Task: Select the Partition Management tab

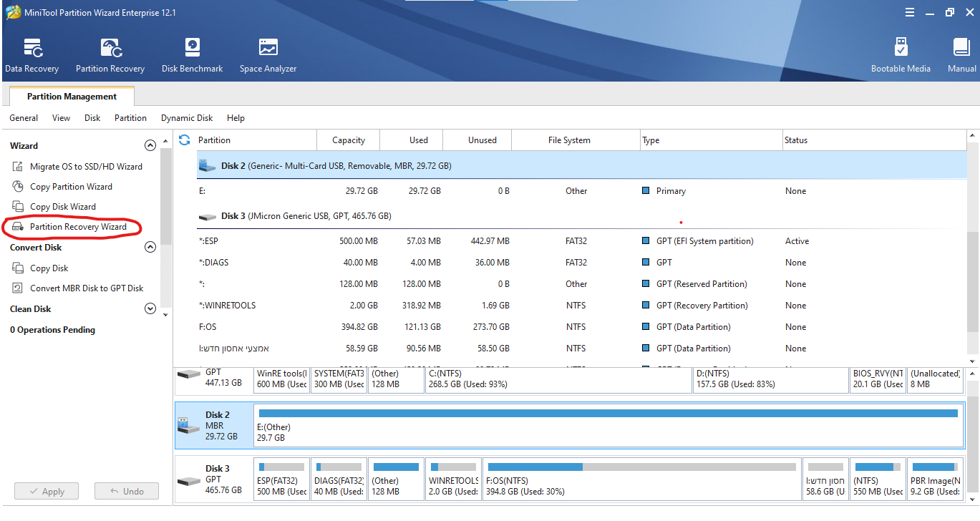Action: tap(72, 96)
